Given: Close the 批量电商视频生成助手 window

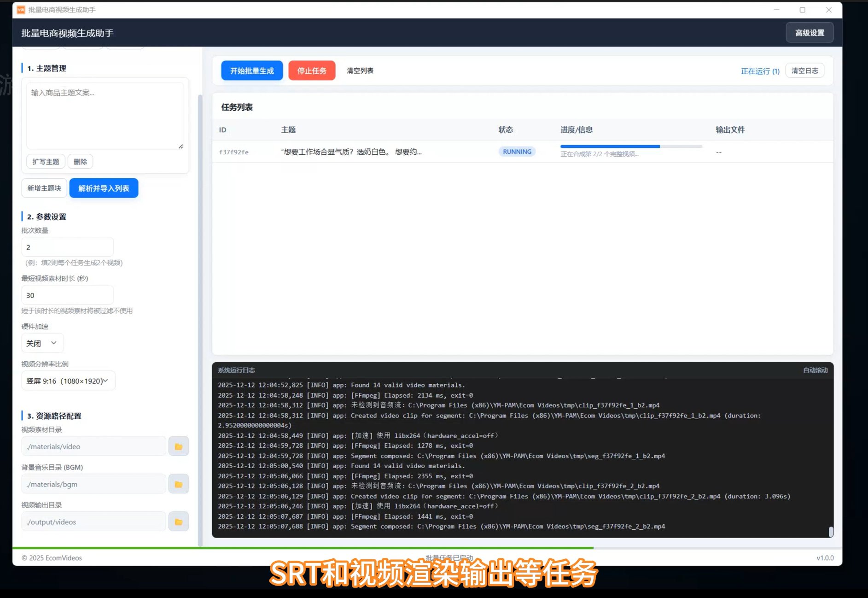Looking at the screenshot, I should (x=829, y=10).
